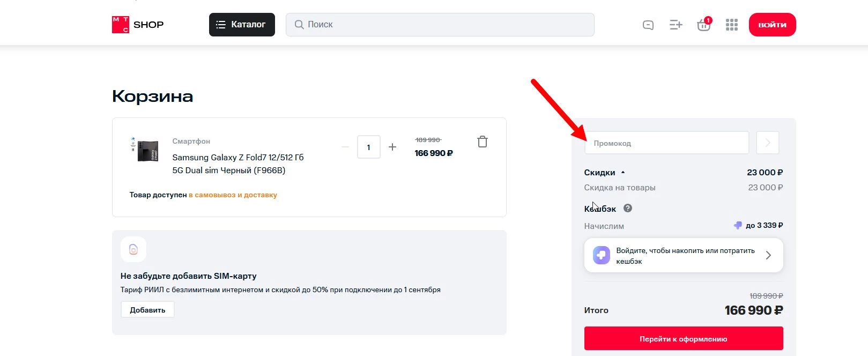Screen dimensions: 868x356
Task: Click Добавить to add SIM-card
Action: pyautogui.click(x=147, y=310)
